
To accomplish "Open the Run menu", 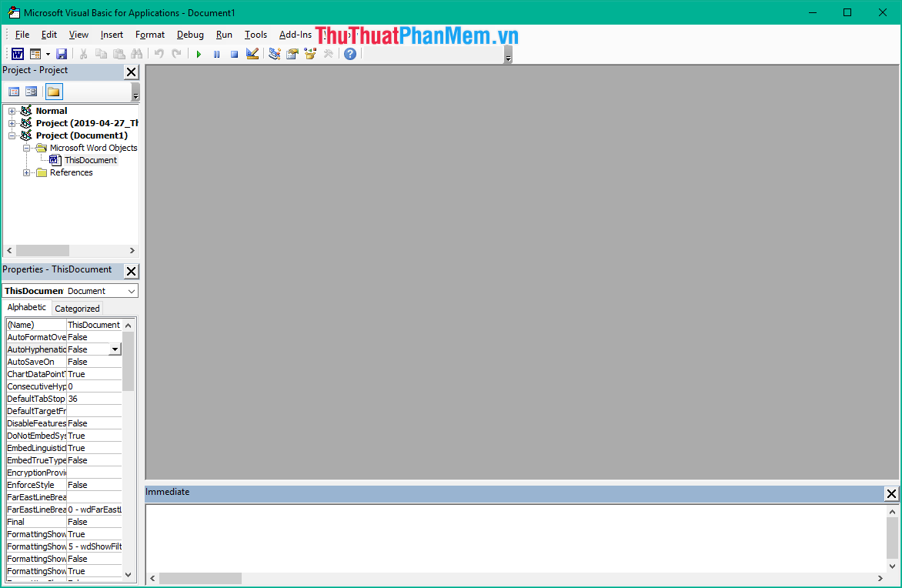I will tap(224, 35).
